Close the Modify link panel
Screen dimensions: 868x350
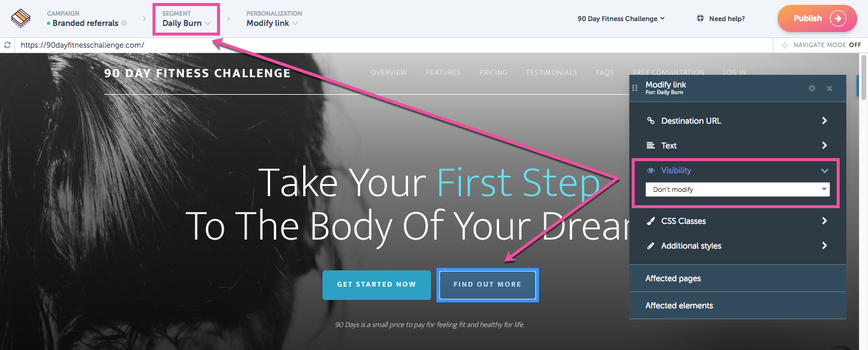829,88
